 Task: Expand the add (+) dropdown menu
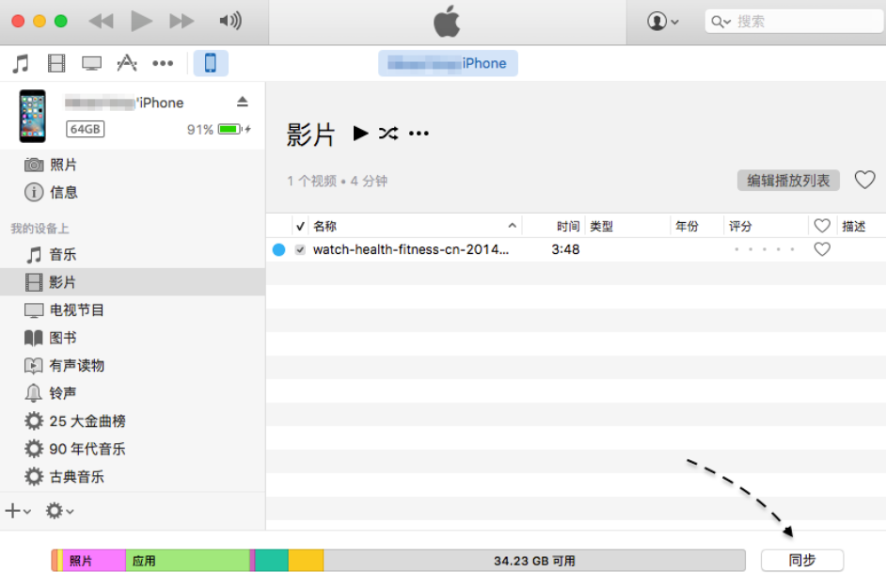click(x=17, y=511)
